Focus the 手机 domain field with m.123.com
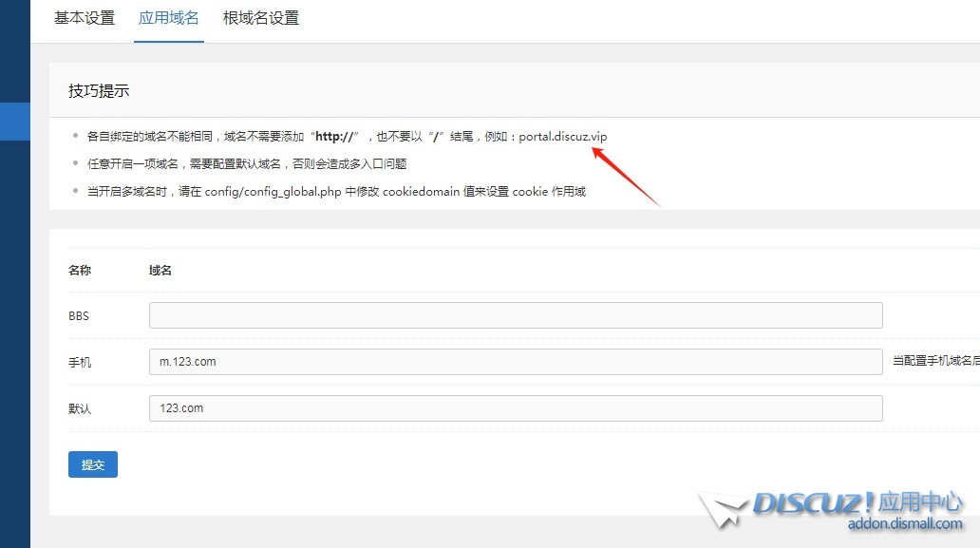 click(516, 362)
